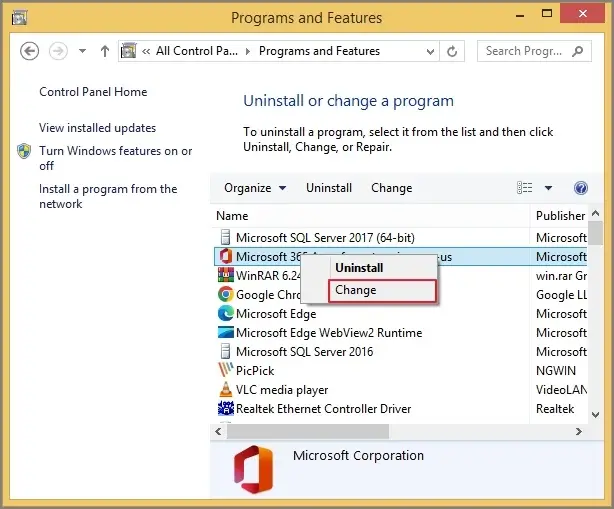
Task: Select VLC media player entry
Action: [x=282, y=390]
